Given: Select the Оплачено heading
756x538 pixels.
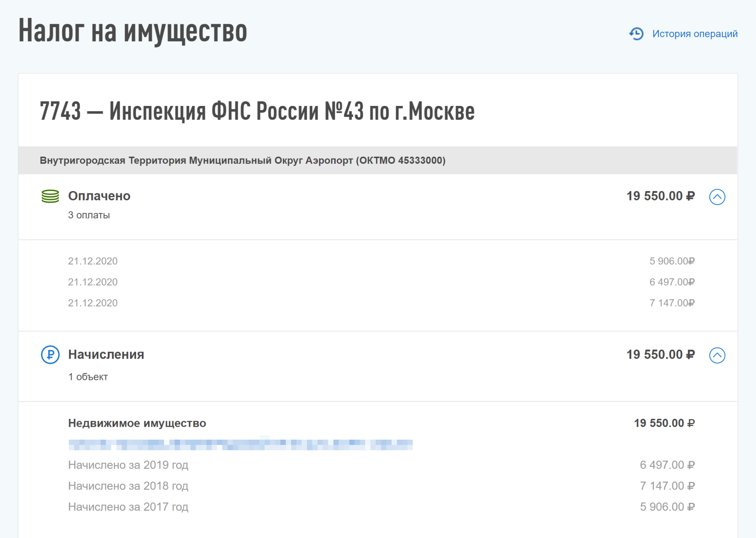Looking at the screenshot, I should (x=99, y=196).
